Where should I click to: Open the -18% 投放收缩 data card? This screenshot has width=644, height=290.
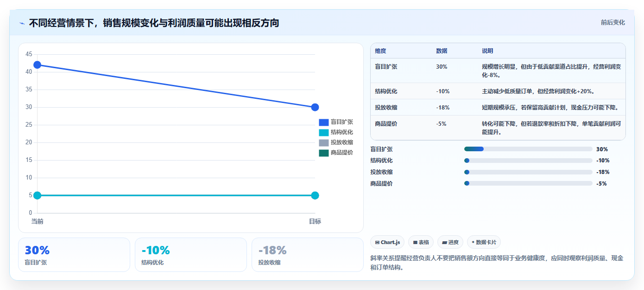[308, 255]
